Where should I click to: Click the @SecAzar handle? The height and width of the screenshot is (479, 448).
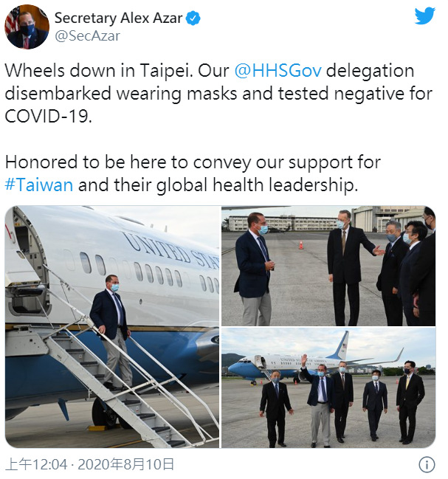(87, 36)
